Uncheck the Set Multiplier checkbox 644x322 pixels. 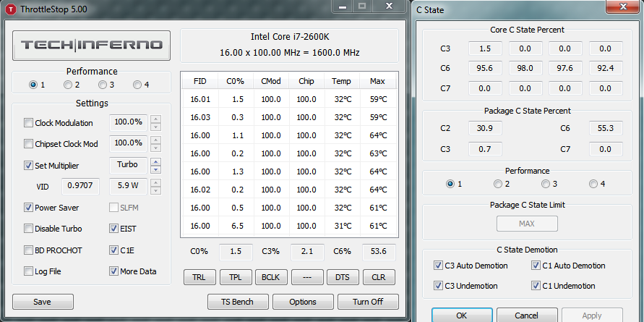[x=28, y=166]
